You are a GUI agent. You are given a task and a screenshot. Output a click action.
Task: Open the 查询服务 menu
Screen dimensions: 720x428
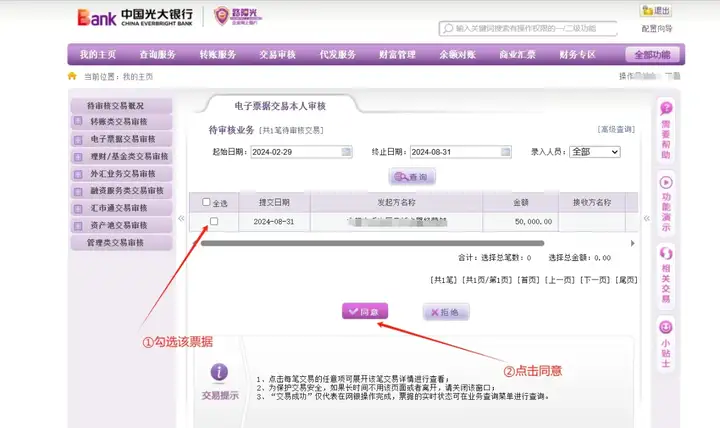pyautogui.click(x=158, y=55)
